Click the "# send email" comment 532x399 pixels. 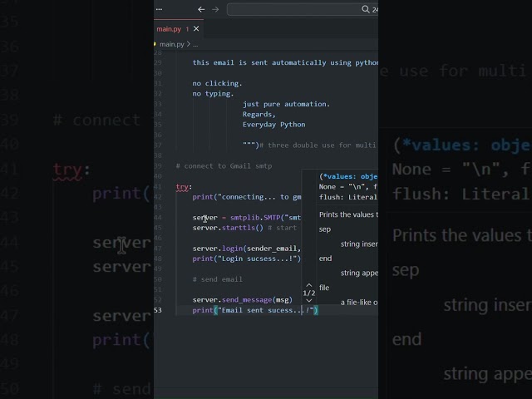coord(218,279)
